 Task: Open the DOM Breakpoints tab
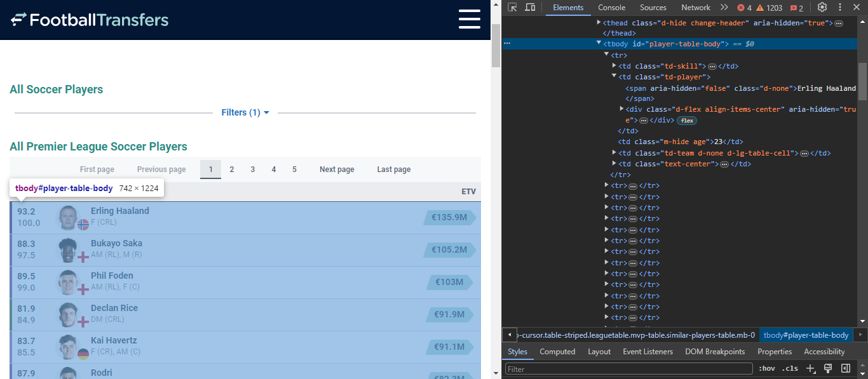tap(715, 352)
